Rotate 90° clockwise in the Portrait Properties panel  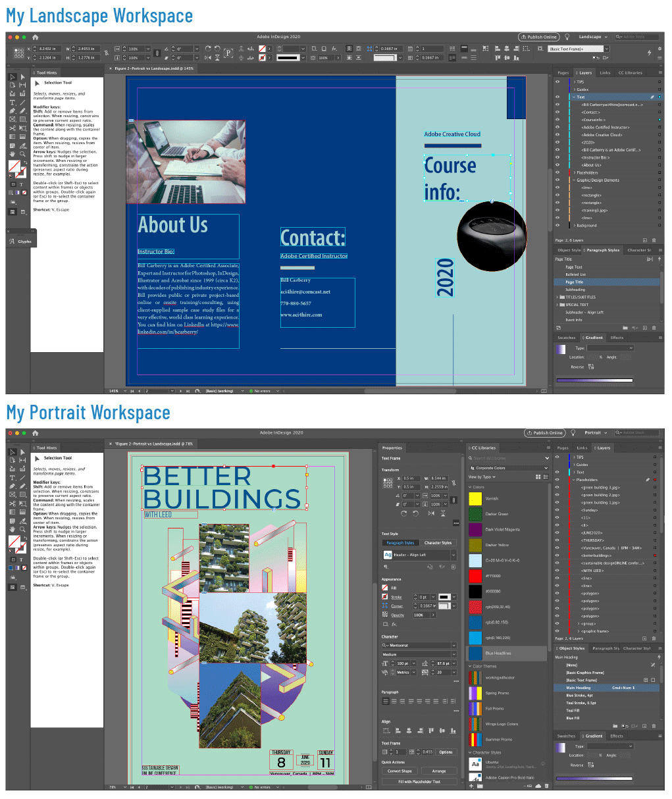(x=403, y=513)
